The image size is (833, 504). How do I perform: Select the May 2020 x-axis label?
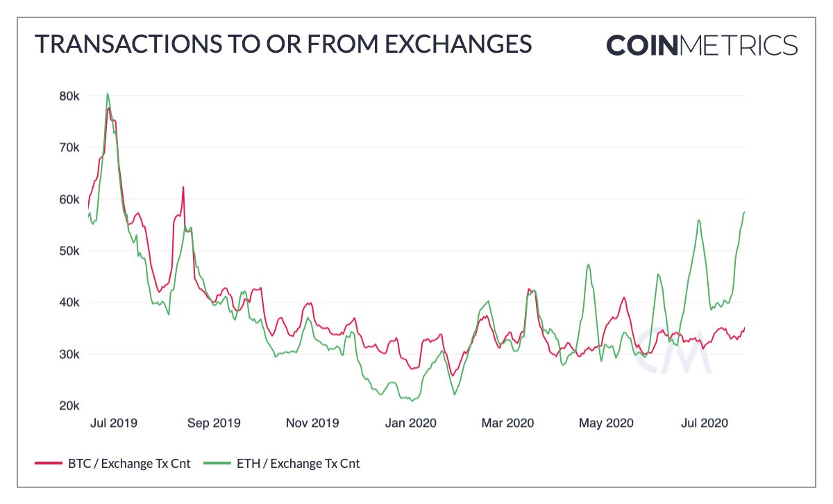607,422
